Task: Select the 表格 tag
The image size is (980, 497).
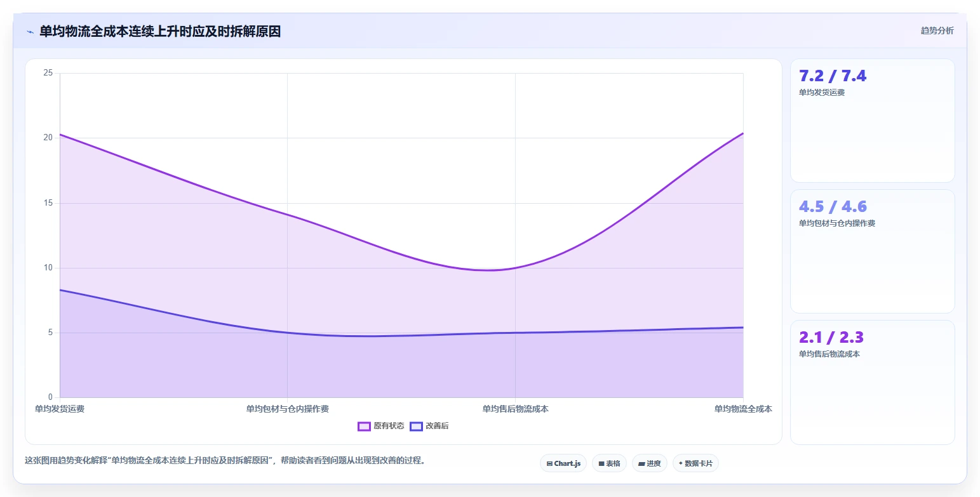Action: (609, 463)
